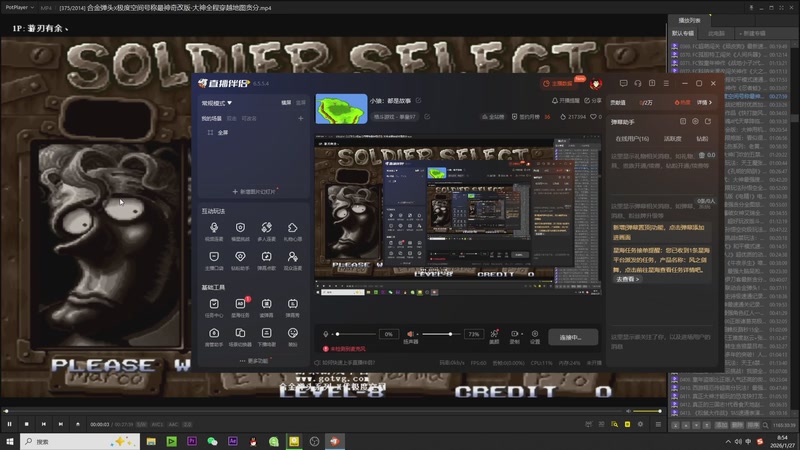
Task: Open the 观众连麦 audience link icon
Action: [x=292, y=257]
